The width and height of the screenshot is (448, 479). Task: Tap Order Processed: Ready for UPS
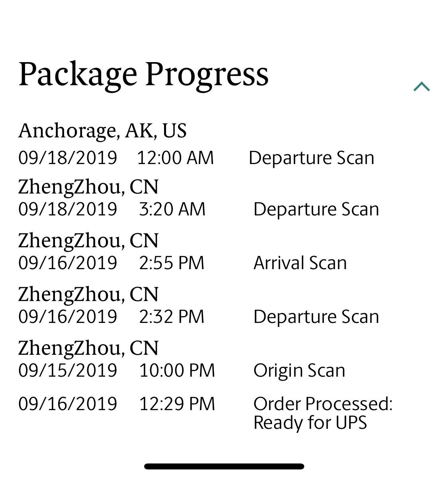click(323, 413)
